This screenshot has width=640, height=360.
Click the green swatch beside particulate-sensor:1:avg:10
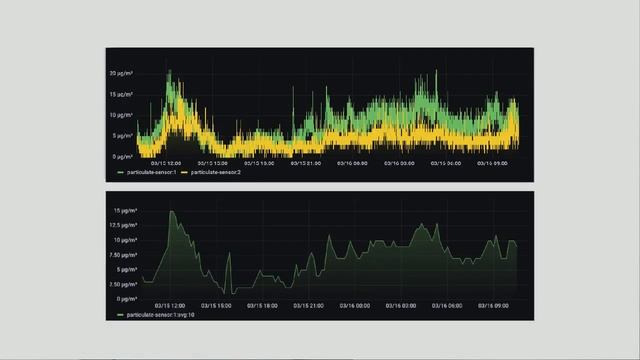(120, 315)
